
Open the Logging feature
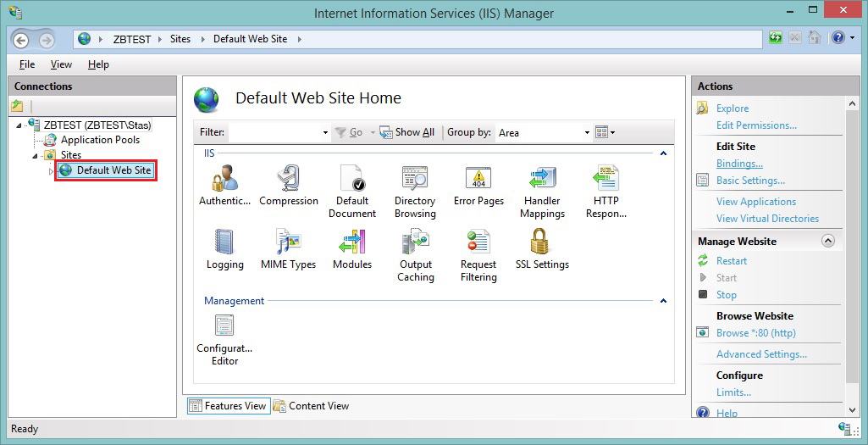click(224, 243)
